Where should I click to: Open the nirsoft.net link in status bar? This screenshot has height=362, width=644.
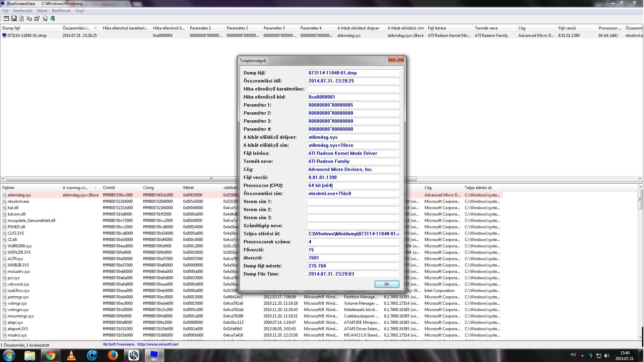(158, 344)
